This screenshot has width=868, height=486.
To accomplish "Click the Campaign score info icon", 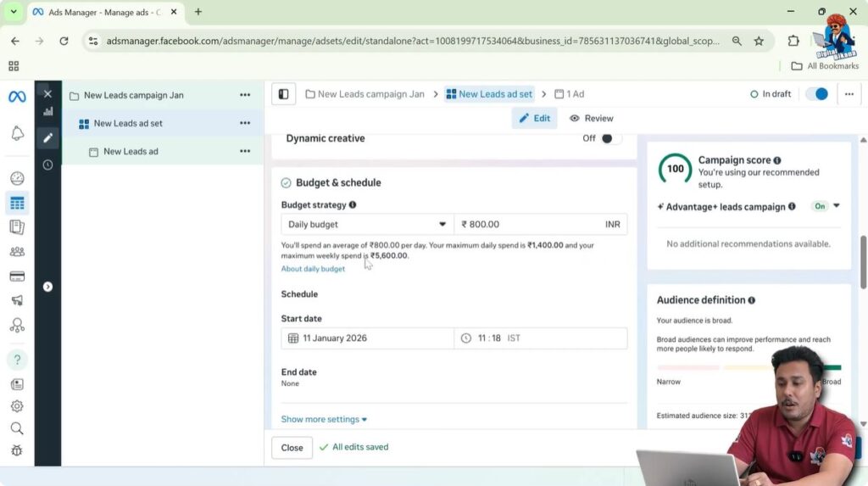I will coord(777,160).
